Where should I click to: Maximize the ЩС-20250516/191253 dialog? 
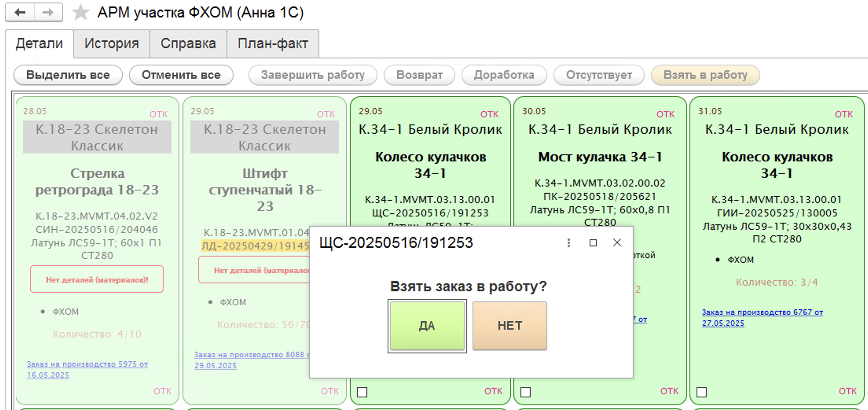[593, 243]
